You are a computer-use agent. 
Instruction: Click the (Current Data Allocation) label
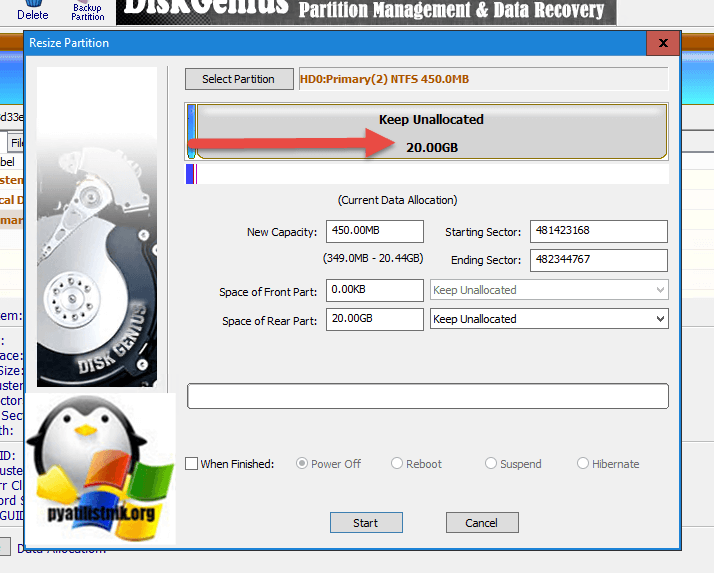click(398, 200)
